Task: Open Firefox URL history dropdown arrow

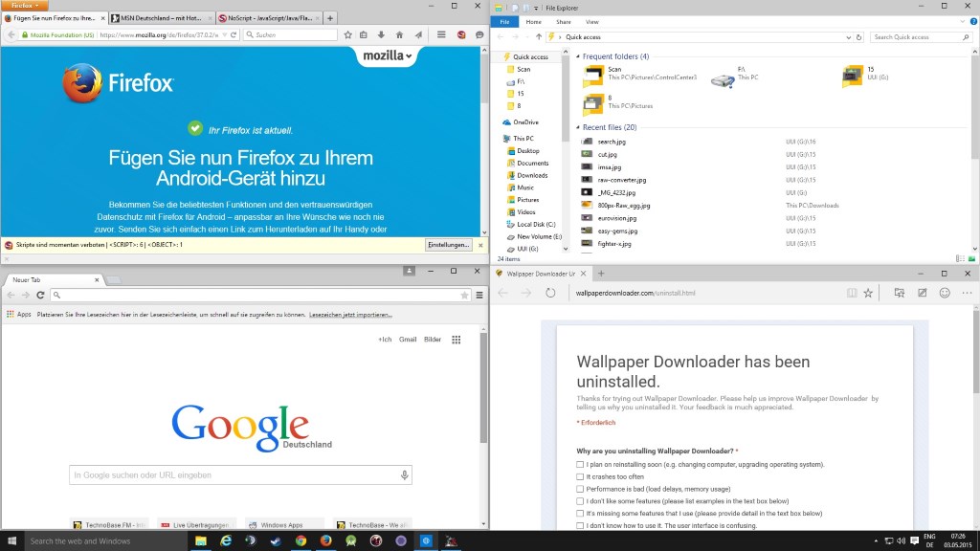Action: pos(224,35)
